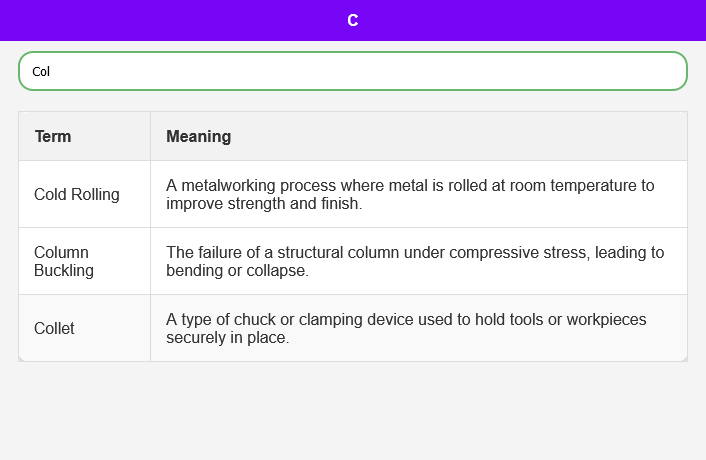
Task: Click the word "Buckling" in the term column
Action: tap(64, 270)
